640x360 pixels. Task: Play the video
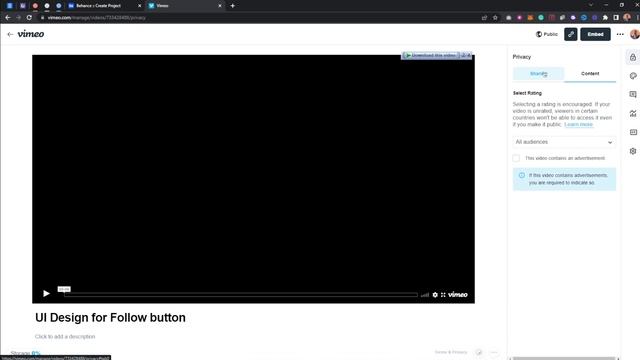(46, 293)
